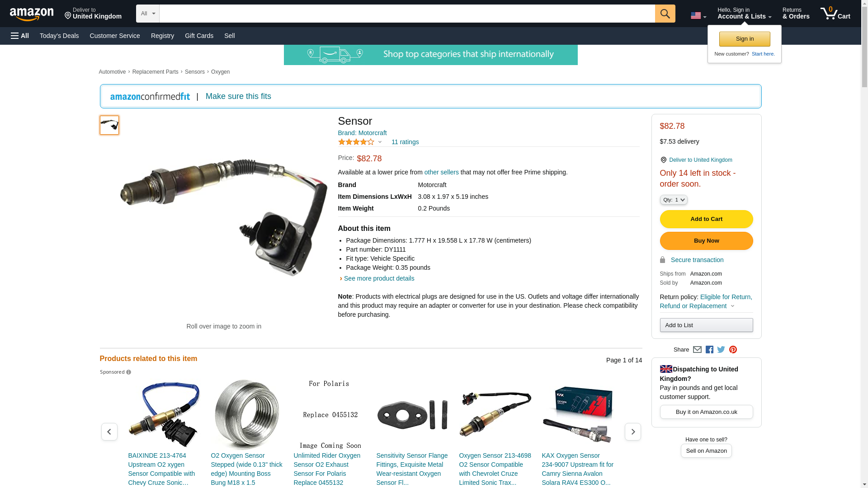Share product on Pinterest icon
868x488 pixels.
tap(733, 349)
